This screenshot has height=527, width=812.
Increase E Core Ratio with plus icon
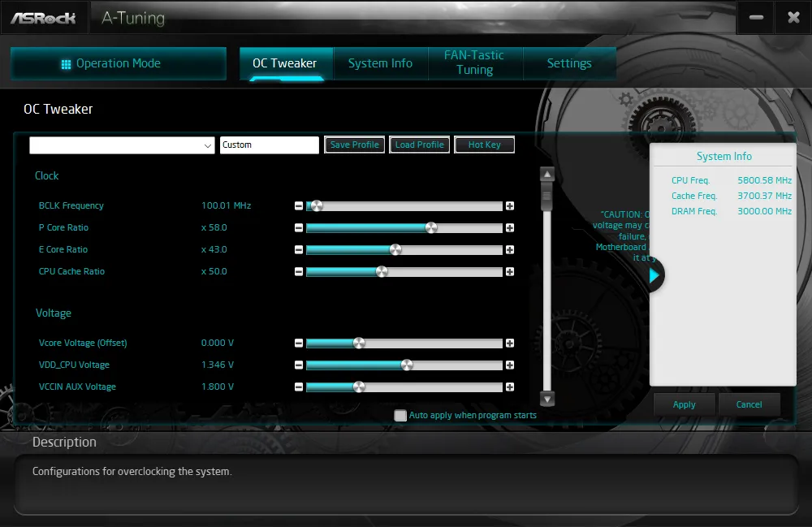(x=510, y=250)
